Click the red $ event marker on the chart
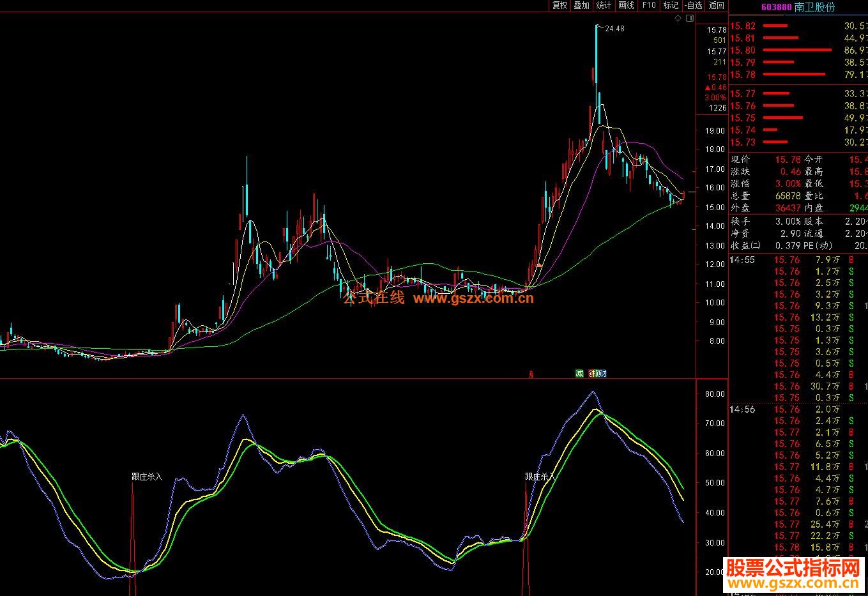Viewport: 868px width, 596px height. [531, 374]
